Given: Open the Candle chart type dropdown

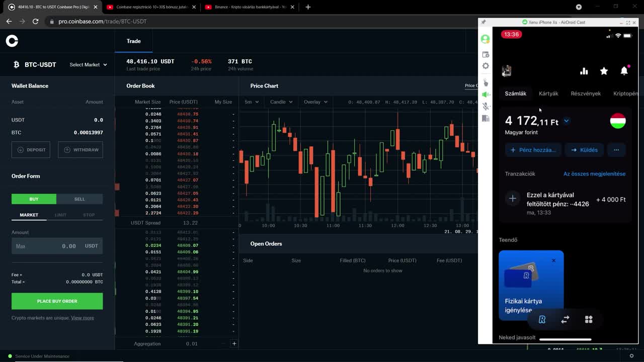Looking at the screenshot, I should (281, 102).
